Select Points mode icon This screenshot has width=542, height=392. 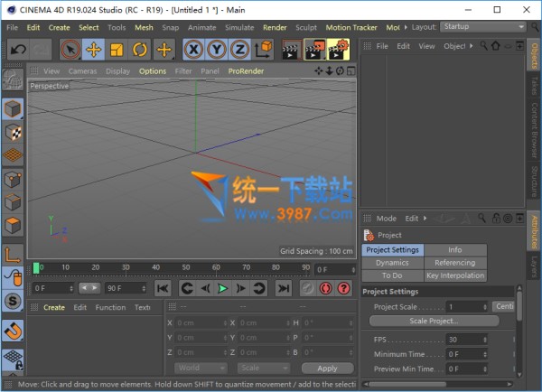(x=13, y=180)
